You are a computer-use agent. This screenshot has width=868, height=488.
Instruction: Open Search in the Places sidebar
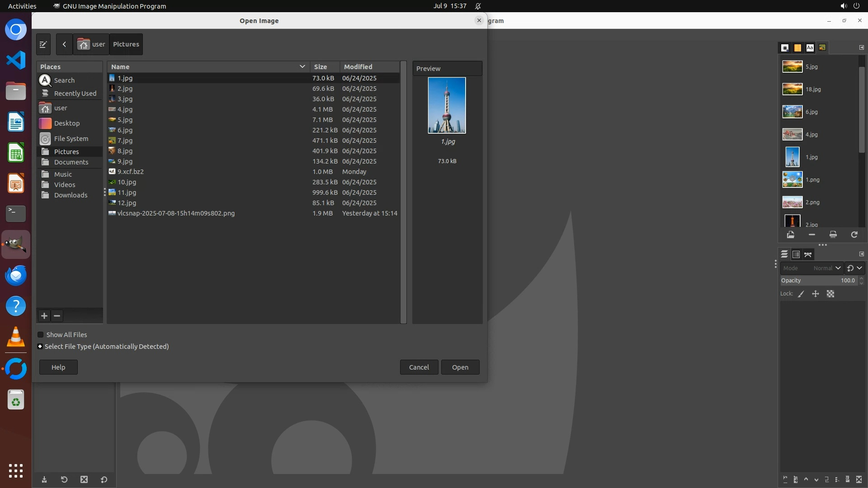(64, 80)
